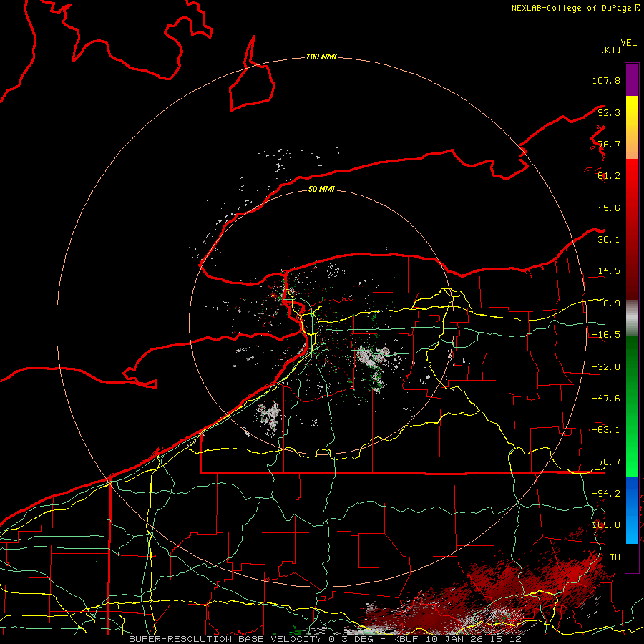The image size is (644, 644).
Task: Click the blue segment of the color bar
Action: pos(632,510)
